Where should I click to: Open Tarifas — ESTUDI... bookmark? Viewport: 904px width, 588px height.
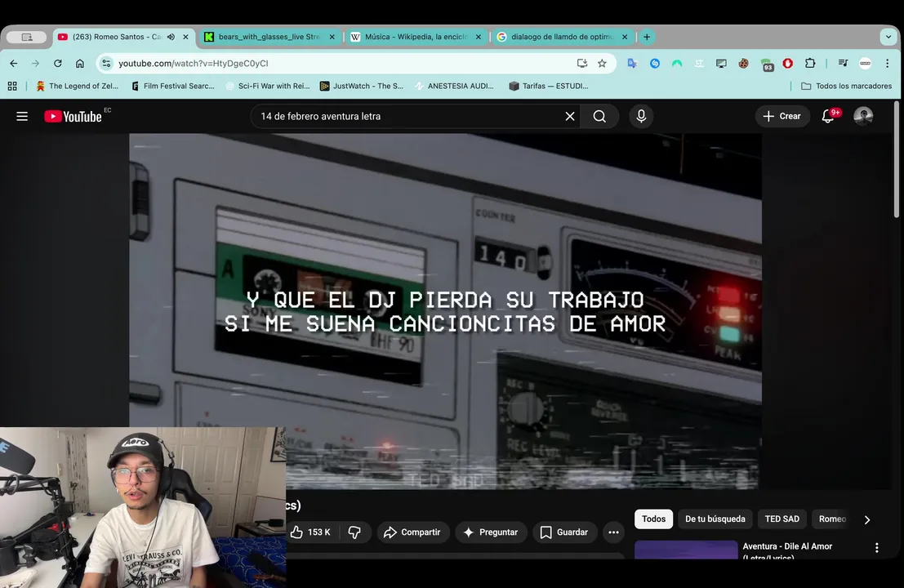548,86
